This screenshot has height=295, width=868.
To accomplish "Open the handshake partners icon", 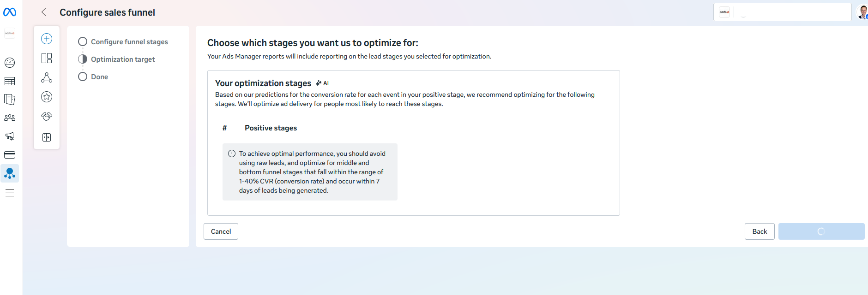I will click(47, 116).
